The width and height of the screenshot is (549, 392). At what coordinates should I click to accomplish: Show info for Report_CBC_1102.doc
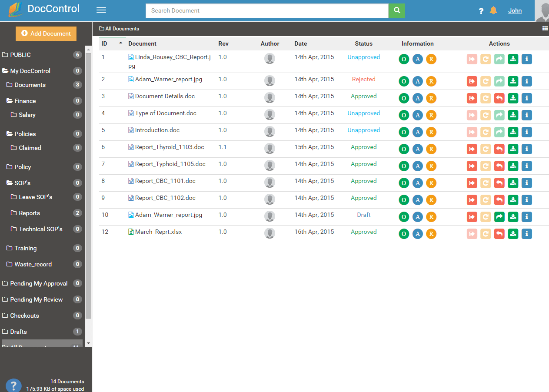pos(526,200)
